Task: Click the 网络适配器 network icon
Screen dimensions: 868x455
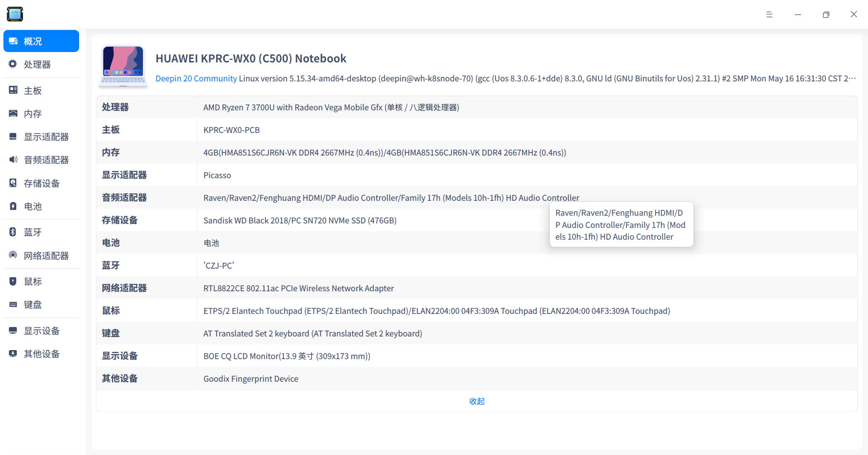Action: click(x=13, y=256)
